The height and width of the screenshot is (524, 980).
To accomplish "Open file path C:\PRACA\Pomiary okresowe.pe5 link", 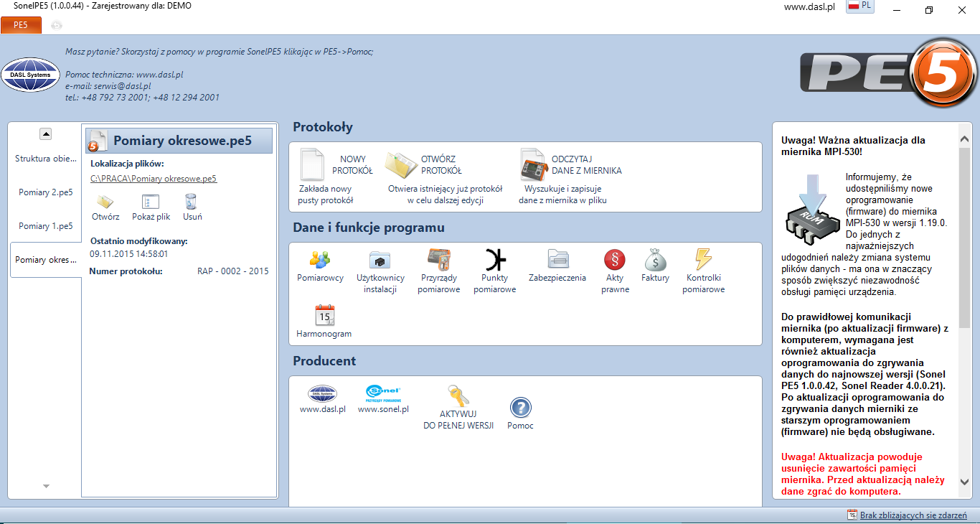I will [154, 179].
